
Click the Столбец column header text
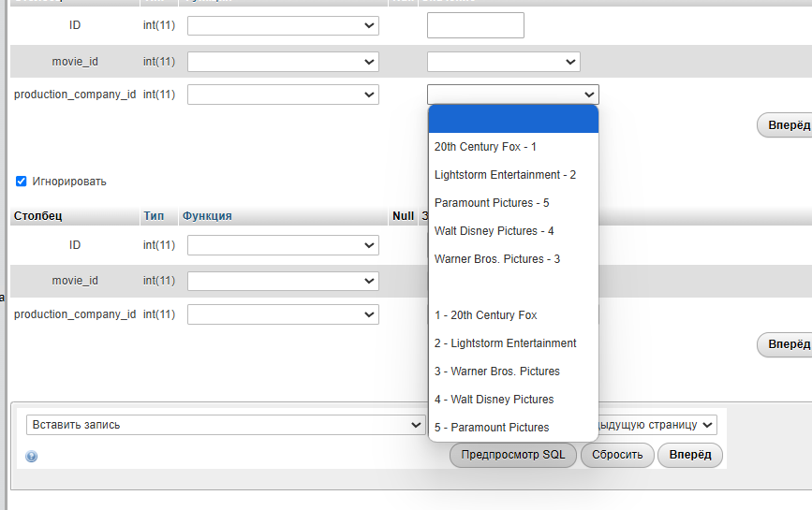pyautogui.click(x=37, y=215)
